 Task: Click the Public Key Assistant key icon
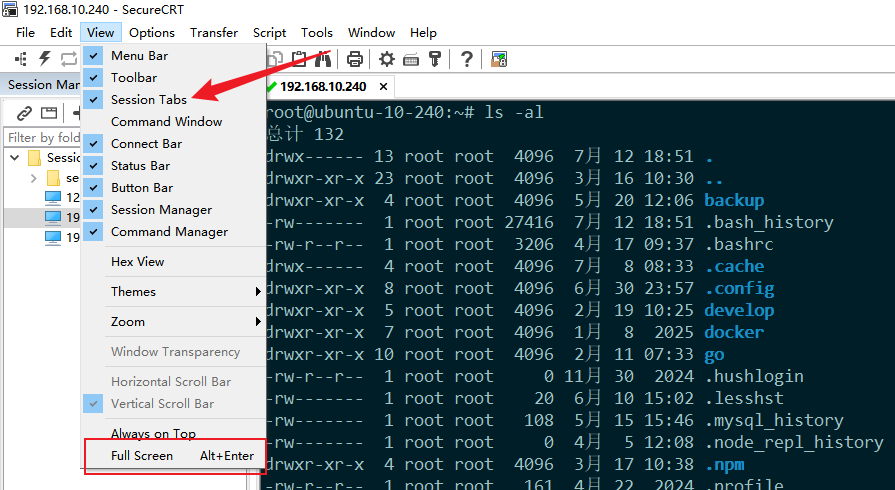pyautogui.click(x=435, y=59)
